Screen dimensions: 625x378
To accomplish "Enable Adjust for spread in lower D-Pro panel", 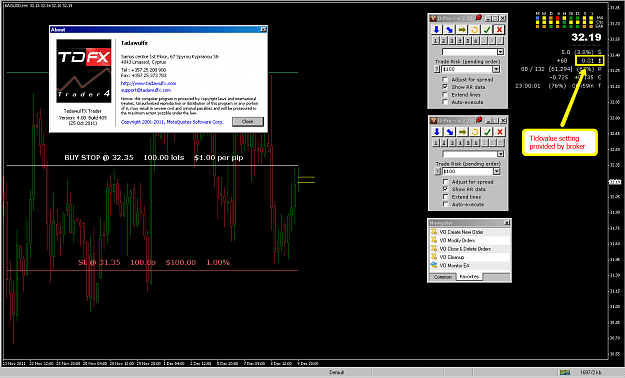I will point(446,181).
